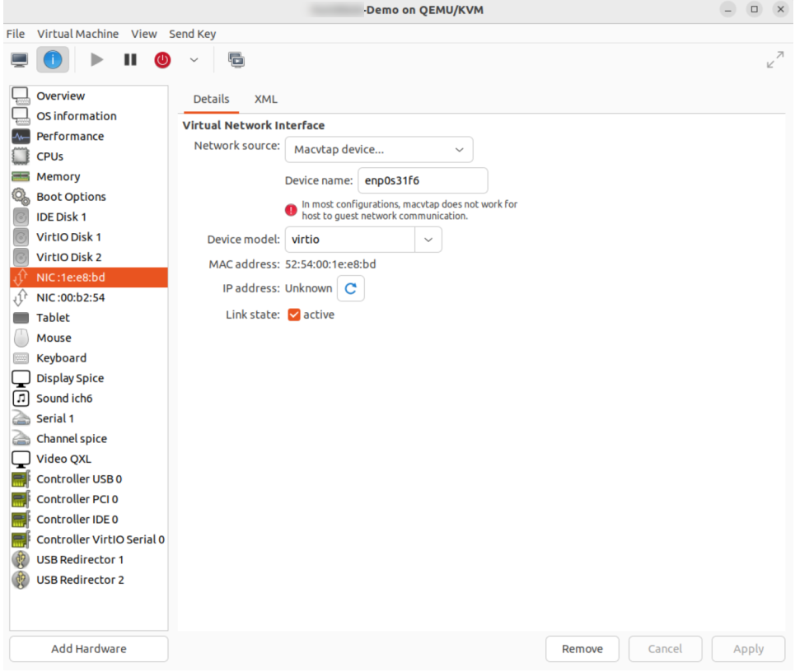795x672 pixels.
Task: Open the Virtual Machine menu
Action: pos(77,33)
